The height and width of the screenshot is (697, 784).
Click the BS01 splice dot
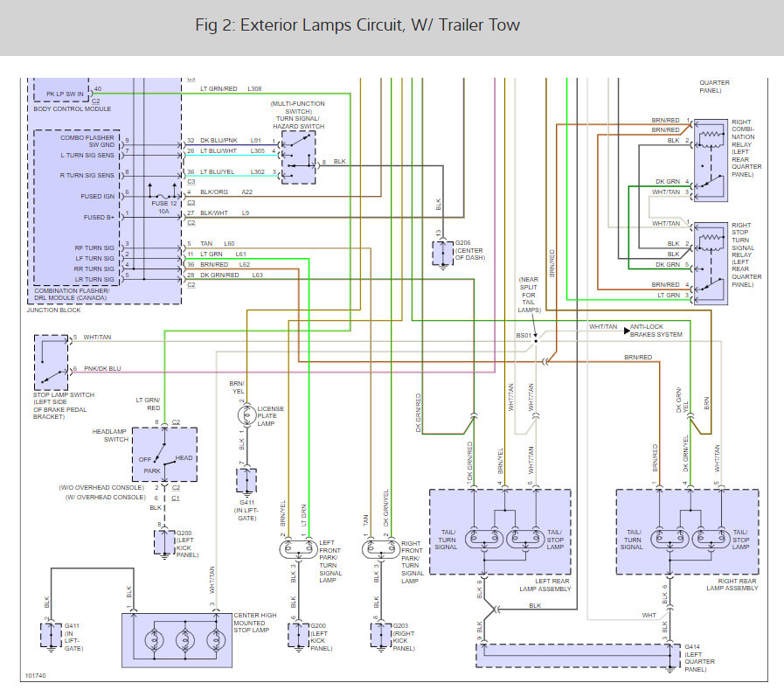click(536, 341)
